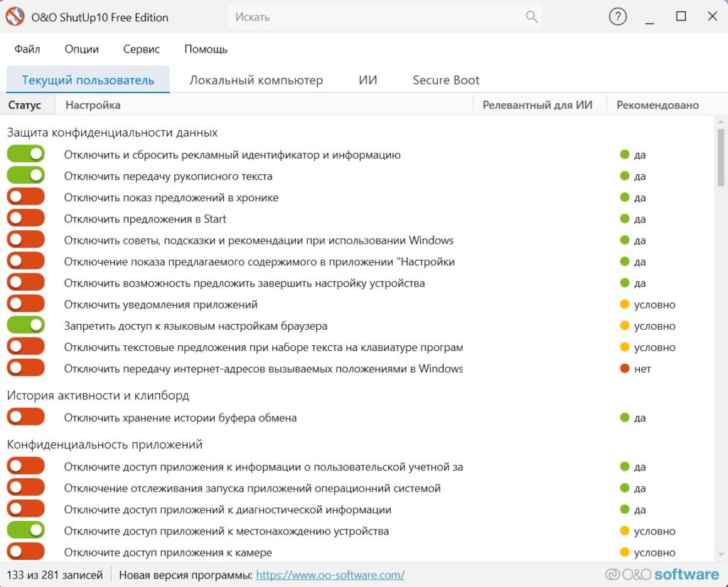Click the green dot for advertising ID setting
Viewport: 728px width, 587px height.
coord(624,154)
